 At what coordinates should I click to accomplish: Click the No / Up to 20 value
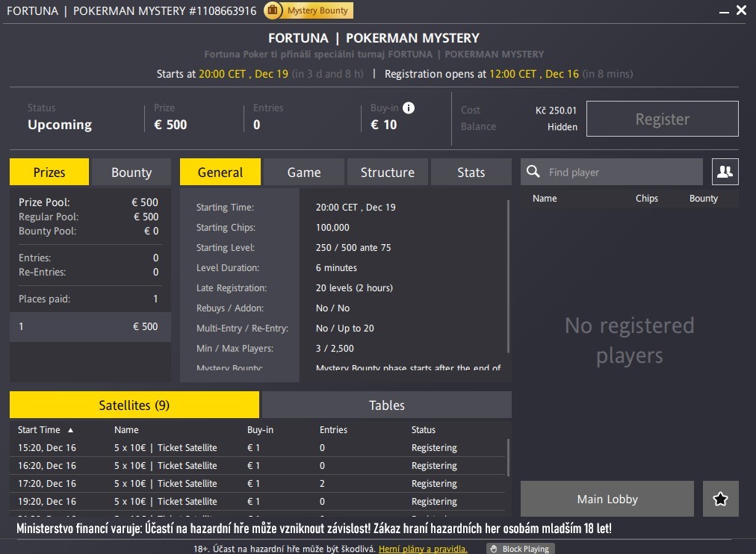coord(344,328)
